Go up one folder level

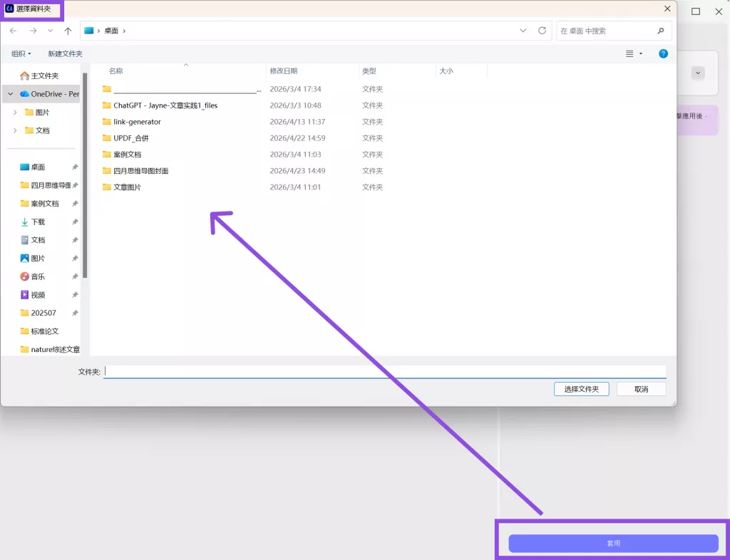pyautogui.click(x=68, y=31)
